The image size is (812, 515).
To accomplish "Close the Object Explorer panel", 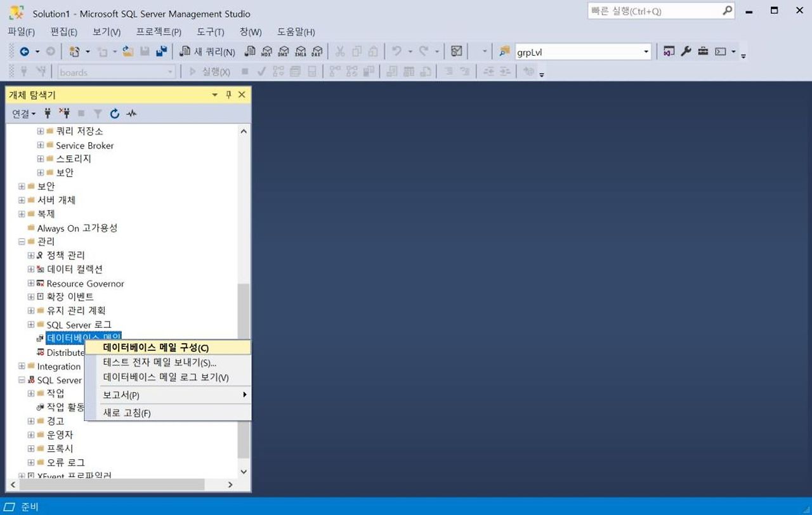I will pyautogui.click(x=242, y=95).
